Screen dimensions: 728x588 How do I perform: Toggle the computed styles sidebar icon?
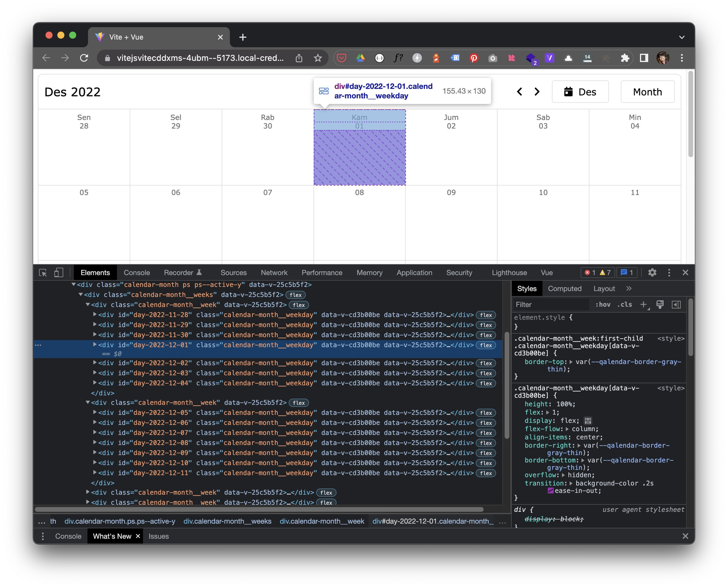[x=676, y=304]
